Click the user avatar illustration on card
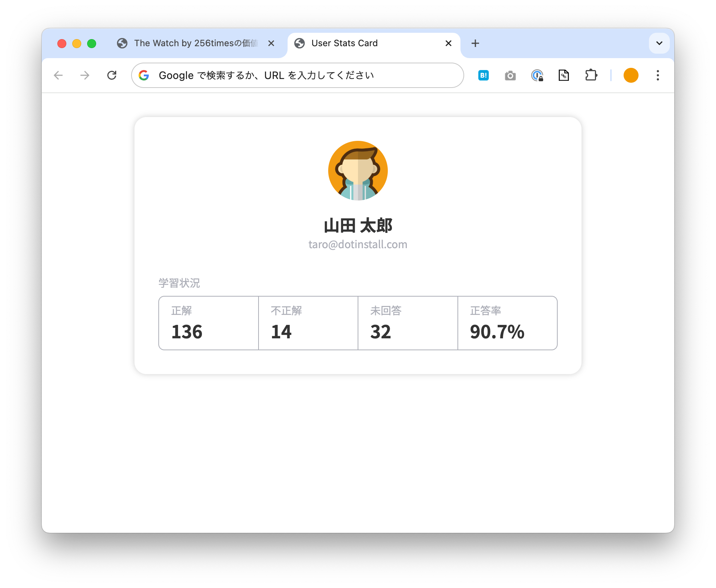 (x=358, y=171)
